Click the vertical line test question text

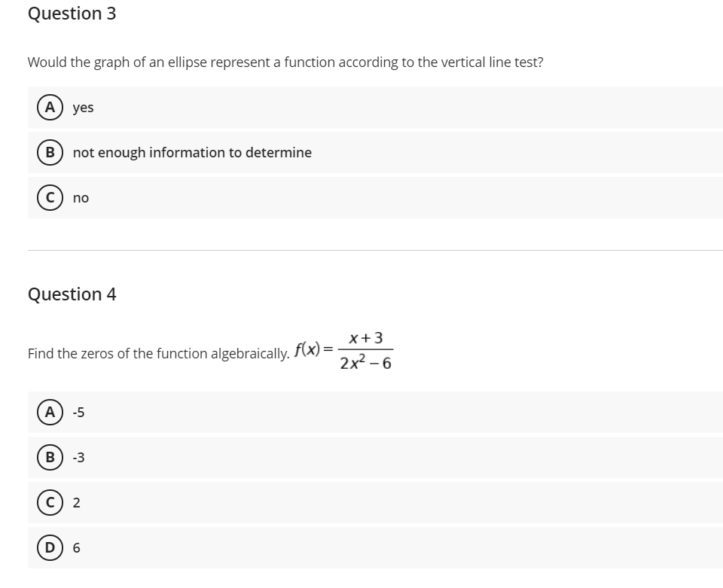(285, 62)
